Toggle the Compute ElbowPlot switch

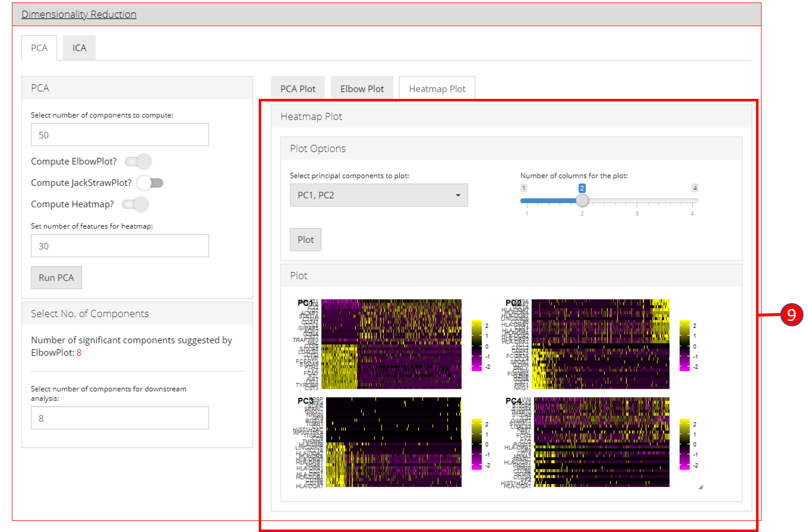coord(138,162)
